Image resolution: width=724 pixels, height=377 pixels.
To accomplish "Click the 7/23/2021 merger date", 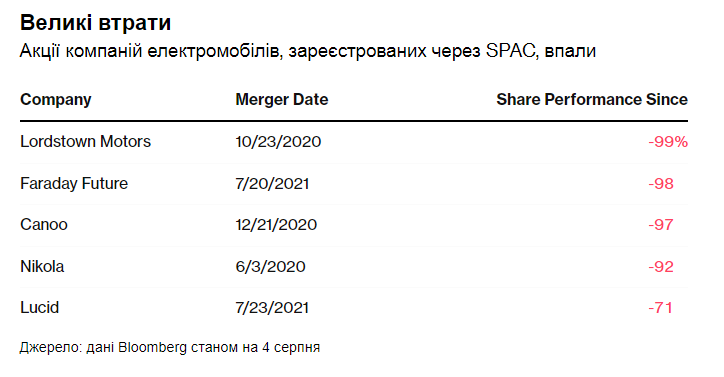I will pyautogui.click(x=272, y=308).
